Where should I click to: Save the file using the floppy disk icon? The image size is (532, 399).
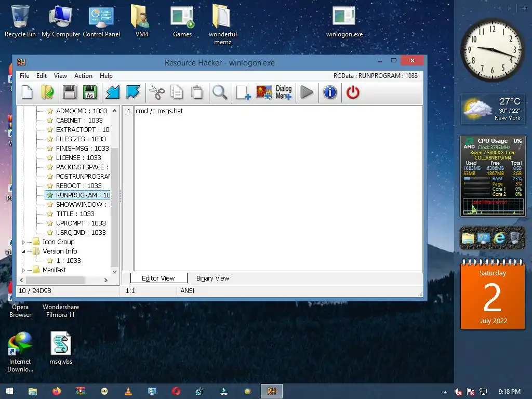70,92
